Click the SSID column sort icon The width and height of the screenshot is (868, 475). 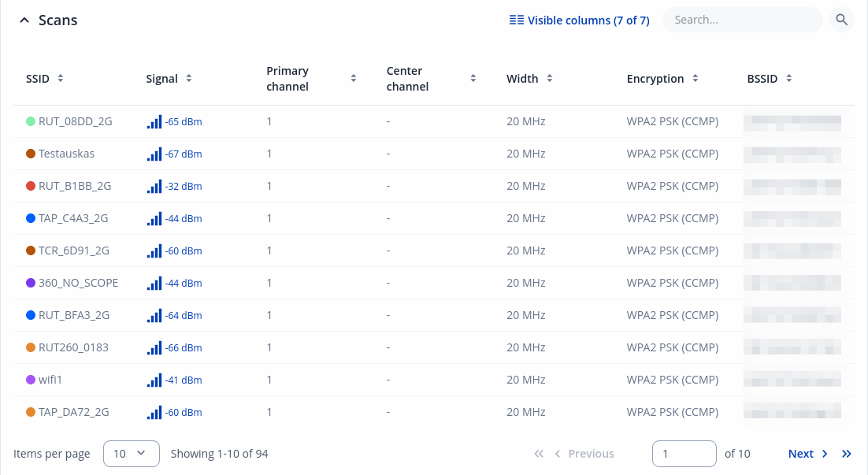[x=61, y=79]
